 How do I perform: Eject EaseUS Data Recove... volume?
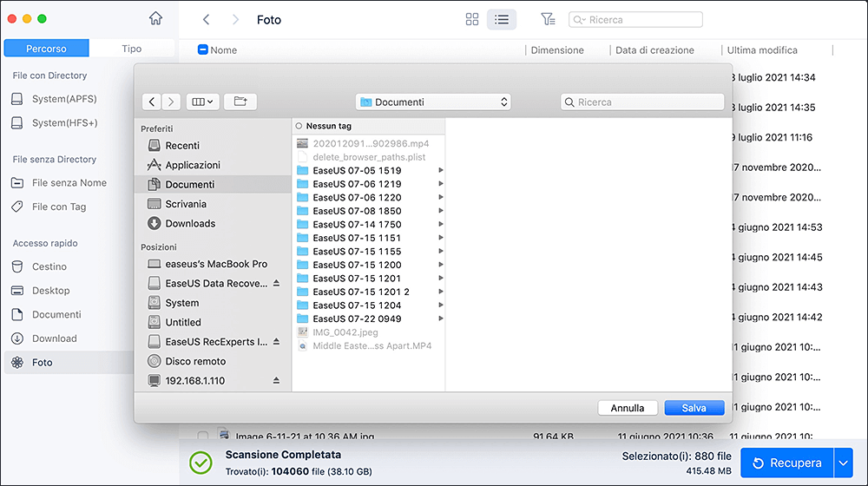tap(276, 284)
